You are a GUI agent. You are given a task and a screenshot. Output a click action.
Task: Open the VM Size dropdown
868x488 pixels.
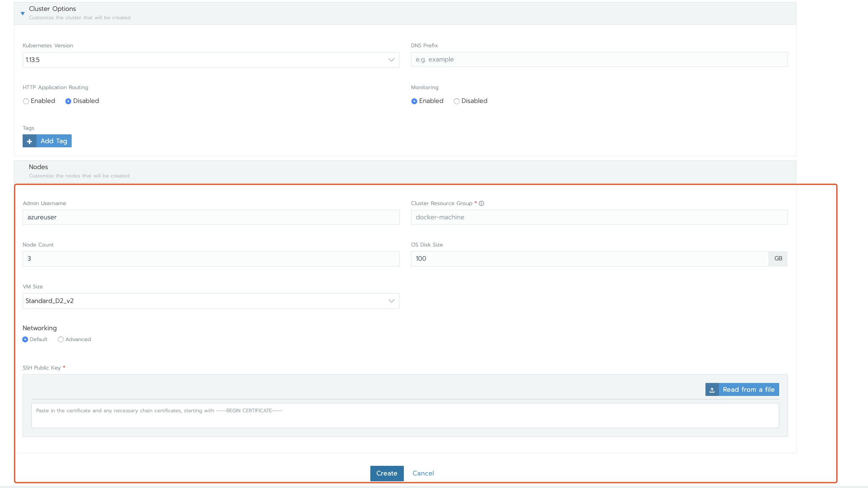[211, 301]
